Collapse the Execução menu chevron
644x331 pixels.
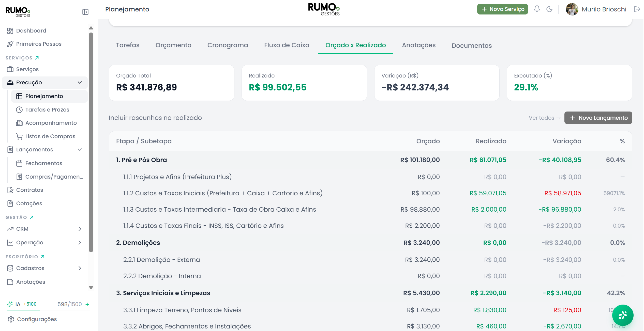[80, 83]
